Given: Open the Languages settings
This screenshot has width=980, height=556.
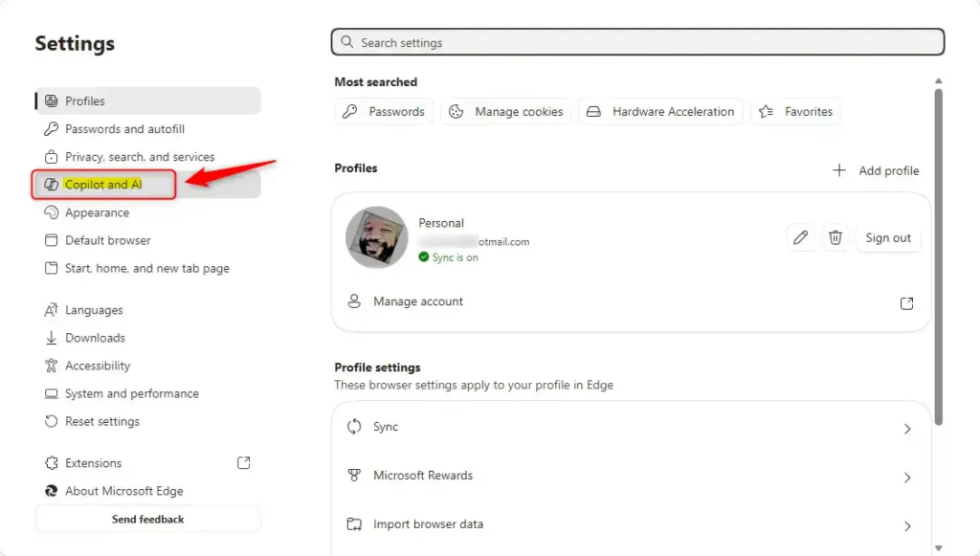Looking at the screenshot, I should click(x=147, y=310).
